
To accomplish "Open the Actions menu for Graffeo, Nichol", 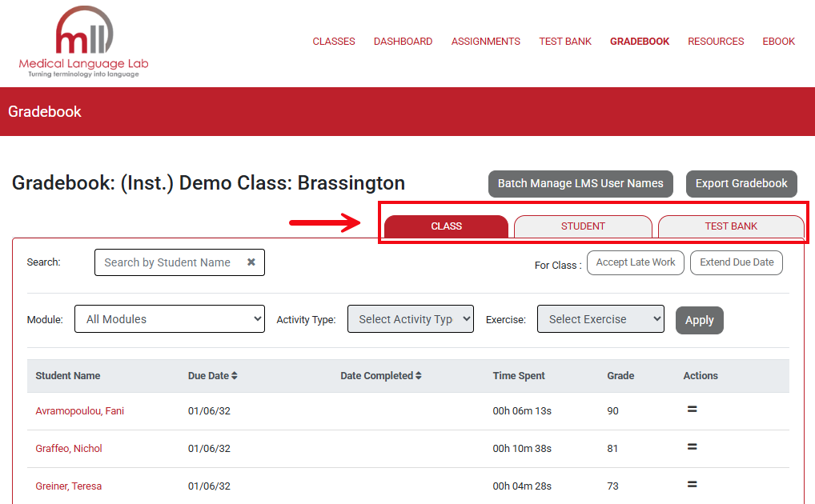I will 692,447.
